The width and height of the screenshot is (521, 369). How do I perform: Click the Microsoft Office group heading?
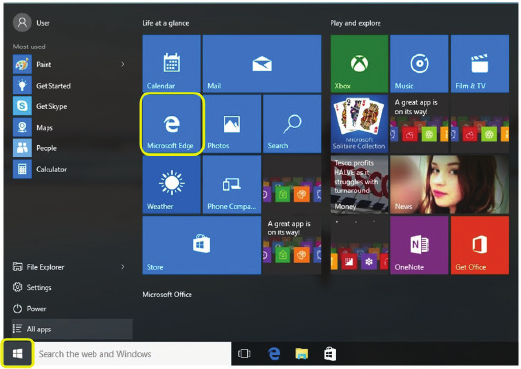pos(167,294)
